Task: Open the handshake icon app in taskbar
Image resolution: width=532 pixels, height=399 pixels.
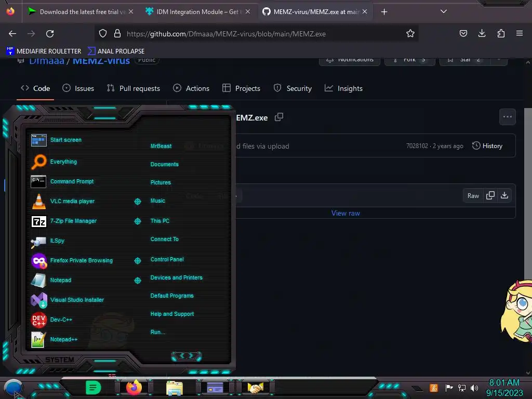Action: [255, 388]
